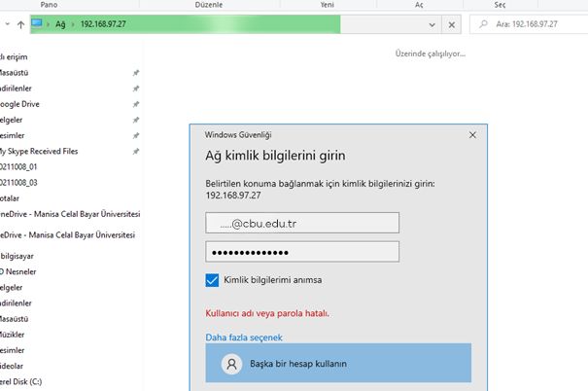
Task: Click the pin icon beside Masaüstü
Action: (136, 72)
